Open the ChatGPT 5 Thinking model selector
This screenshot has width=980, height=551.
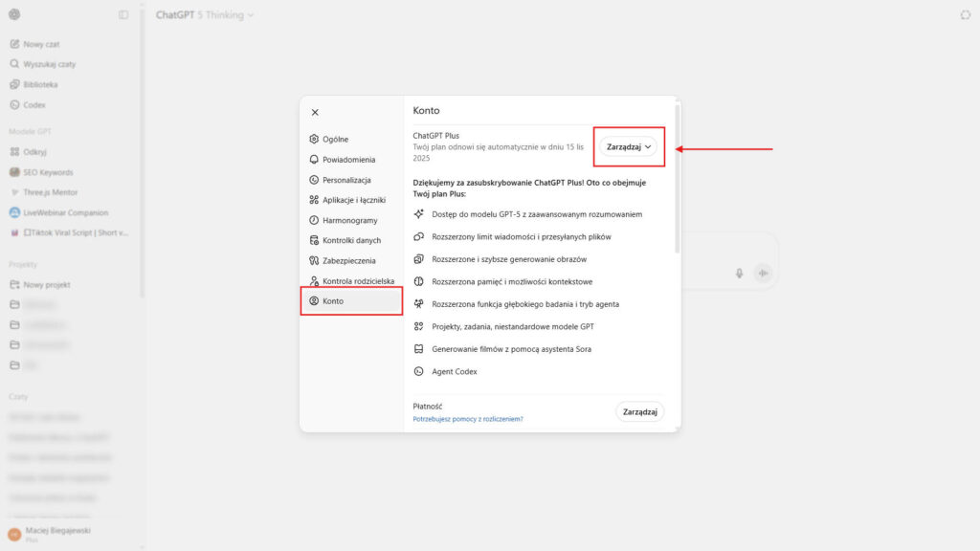click(205, 15)
